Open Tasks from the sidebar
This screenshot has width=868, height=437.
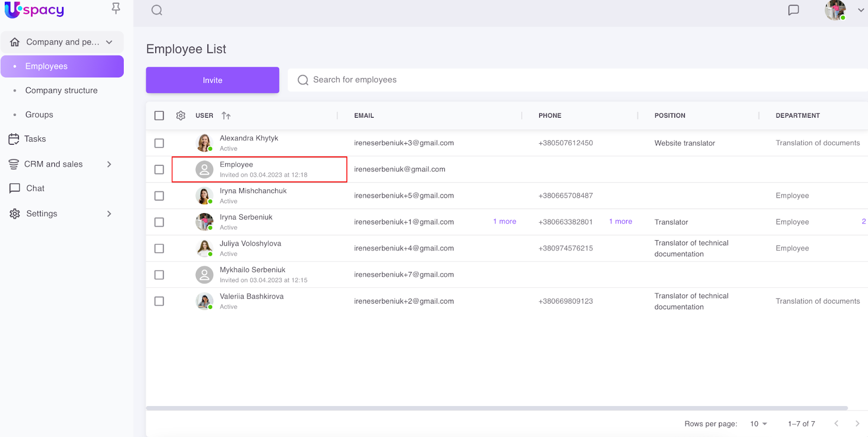click(x=35, y=139)
